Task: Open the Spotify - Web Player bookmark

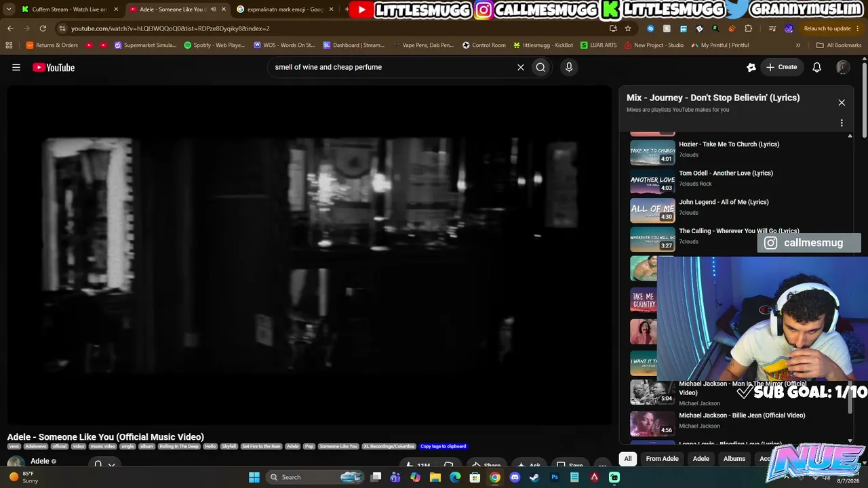Action: tap(214, 45)
